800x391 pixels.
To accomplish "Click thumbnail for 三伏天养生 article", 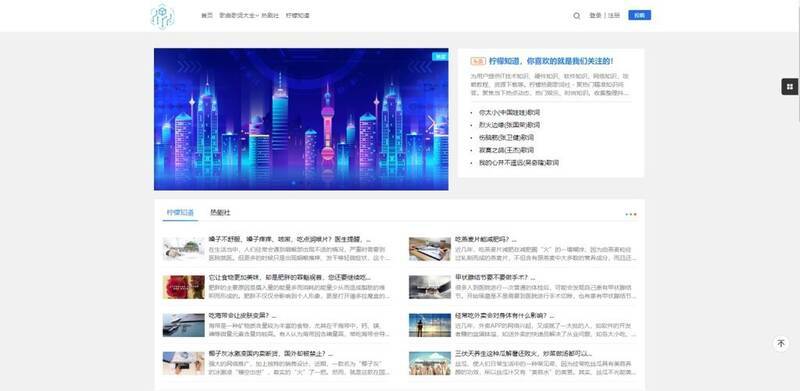I will [x=430, y=363].
